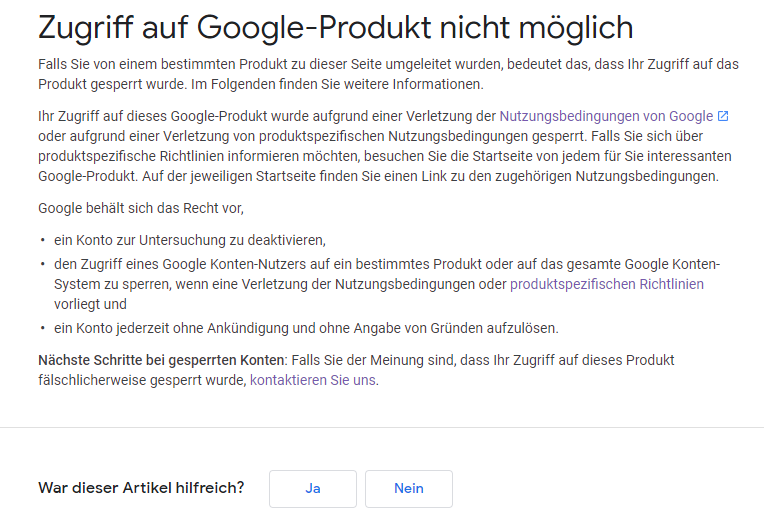The image size is (764, 525).
Task: Click the sentence Im Folgenden finden Sie weitere Informationen
Action: tap(337, 84)
